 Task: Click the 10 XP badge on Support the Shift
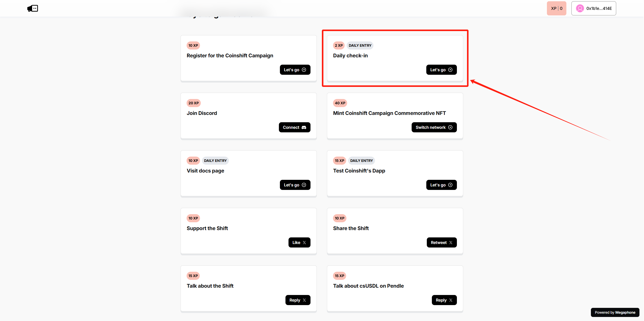coord(193,218)
